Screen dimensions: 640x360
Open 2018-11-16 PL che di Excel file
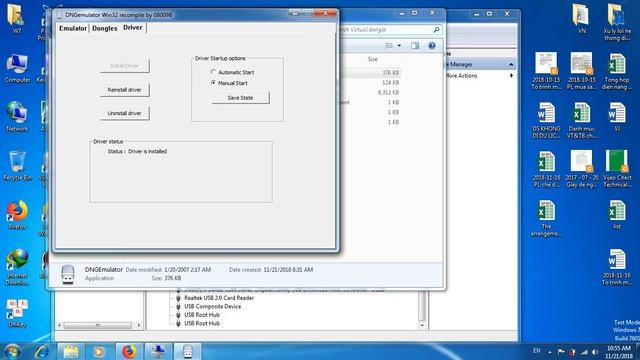pos(546,169)
